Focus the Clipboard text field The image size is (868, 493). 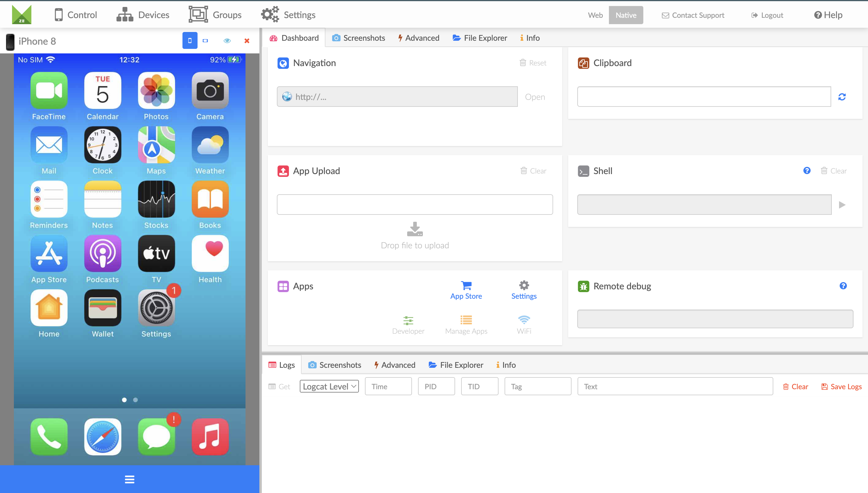pyautogui.click(x=704, y=97)
